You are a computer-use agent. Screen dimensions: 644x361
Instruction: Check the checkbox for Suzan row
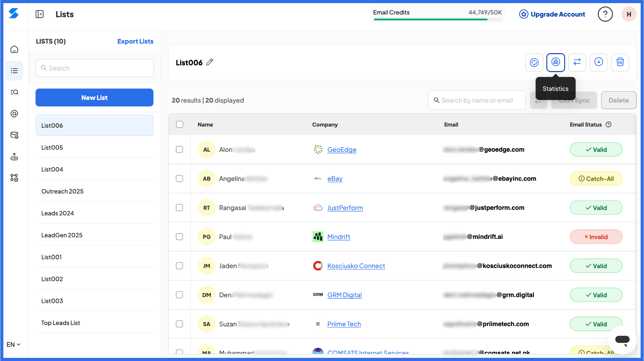(x=180, y=324)
